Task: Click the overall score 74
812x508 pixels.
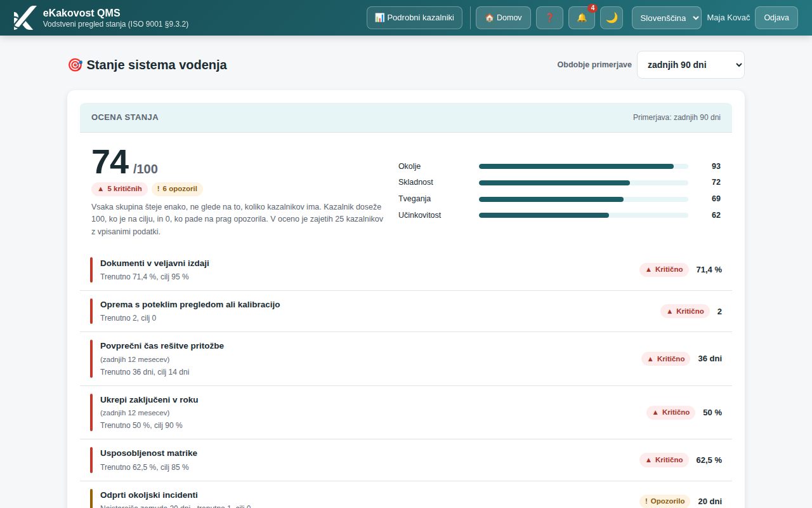Action: [110, 162]
